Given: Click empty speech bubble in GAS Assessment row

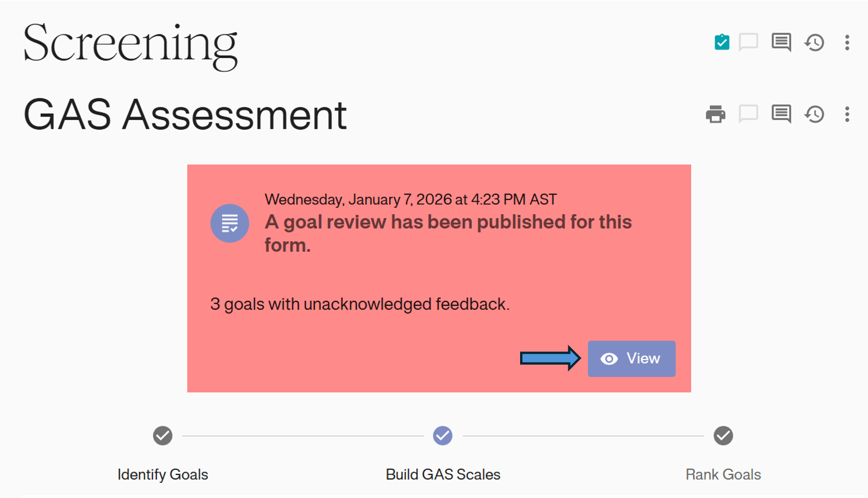Looking at the screenshot, I should point(748,114).
